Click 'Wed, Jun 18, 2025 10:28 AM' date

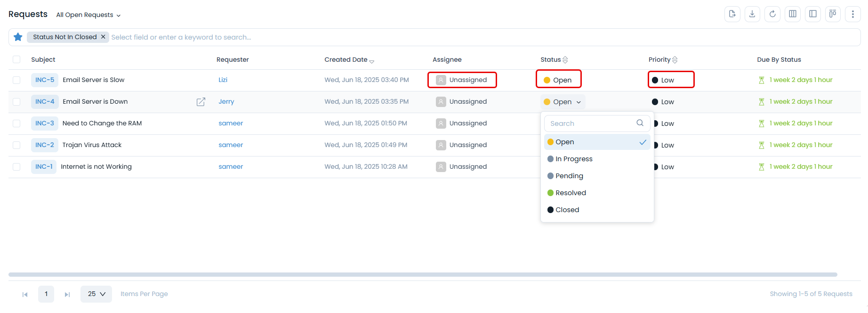click(366, 167)
